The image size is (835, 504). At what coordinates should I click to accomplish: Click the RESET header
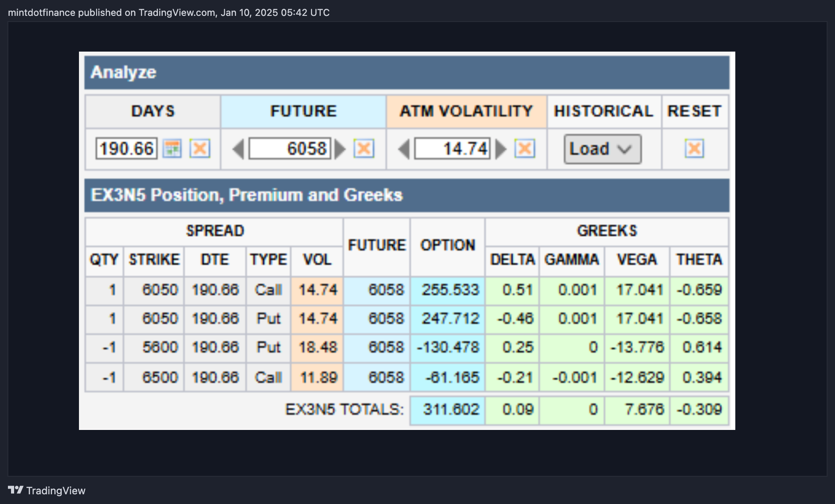pos(695,111)
